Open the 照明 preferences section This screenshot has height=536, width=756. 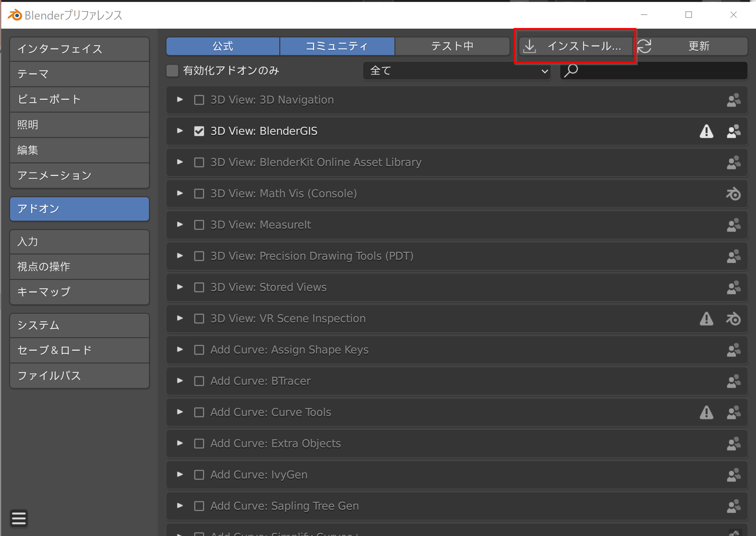tap(79, 125)
